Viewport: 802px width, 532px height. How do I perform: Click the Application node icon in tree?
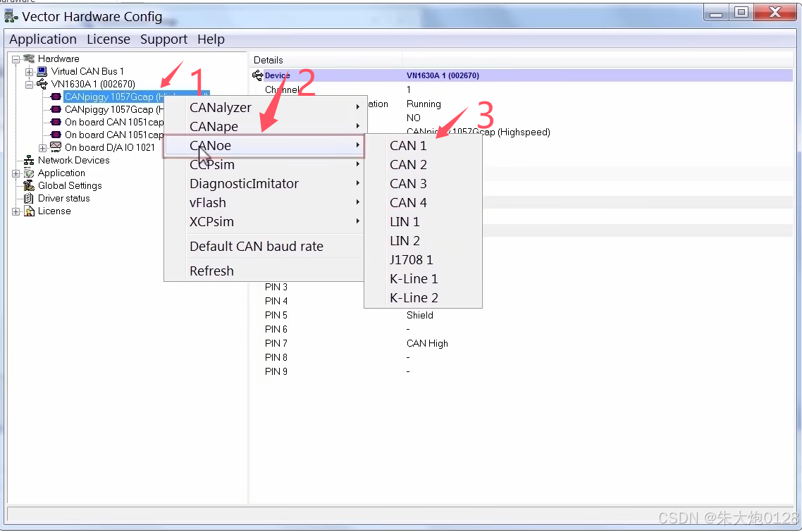tap(29, 173)
